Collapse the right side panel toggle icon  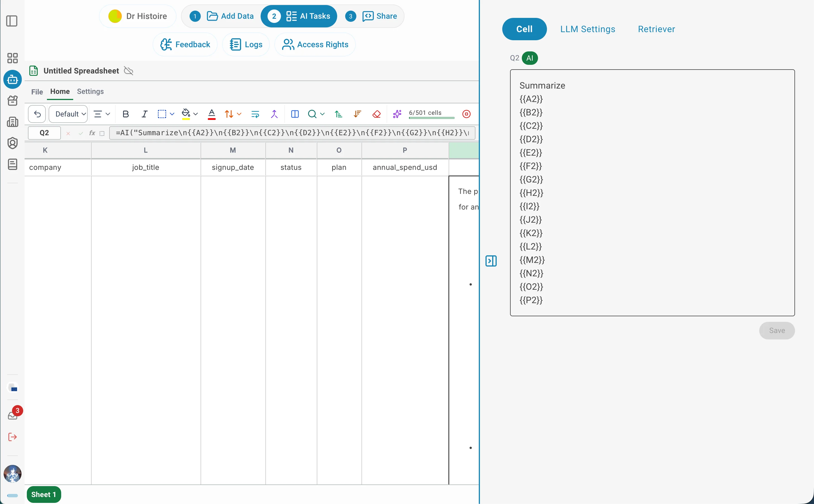491,261
